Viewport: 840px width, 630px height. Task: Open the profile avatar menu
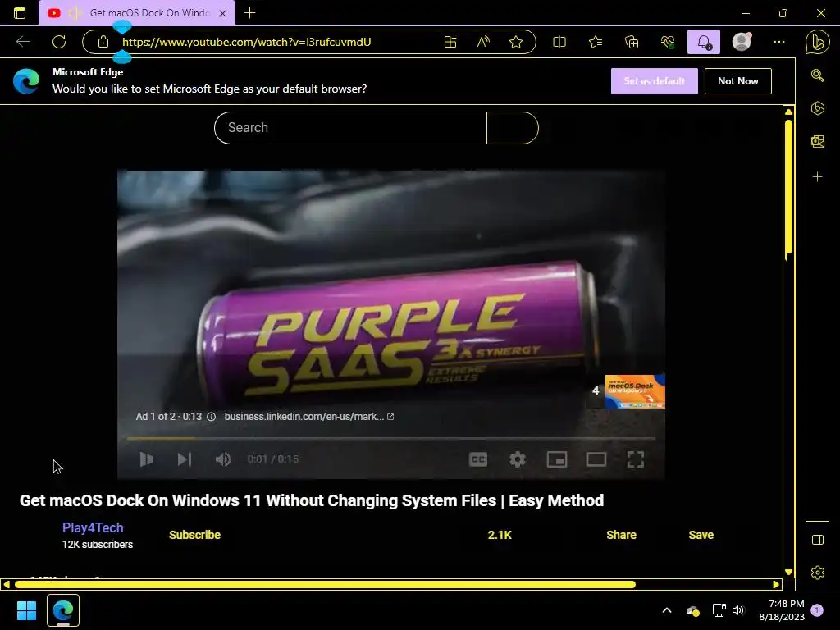pos(742,42)
